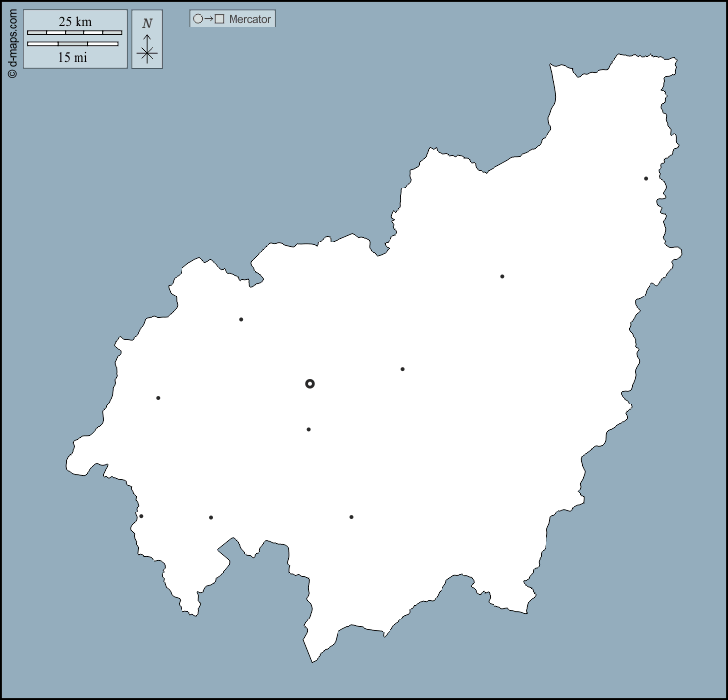The height and width of the screenshot is (700, 728).
Task: Select the southwesternmost city dot near the border
Action: (141, 516)
